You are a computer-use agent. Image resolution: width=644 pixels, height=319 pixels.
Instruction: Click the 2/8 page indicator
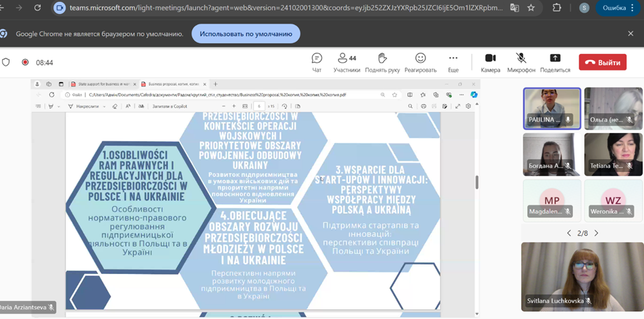pyautogui.click(x=582, y=233)
